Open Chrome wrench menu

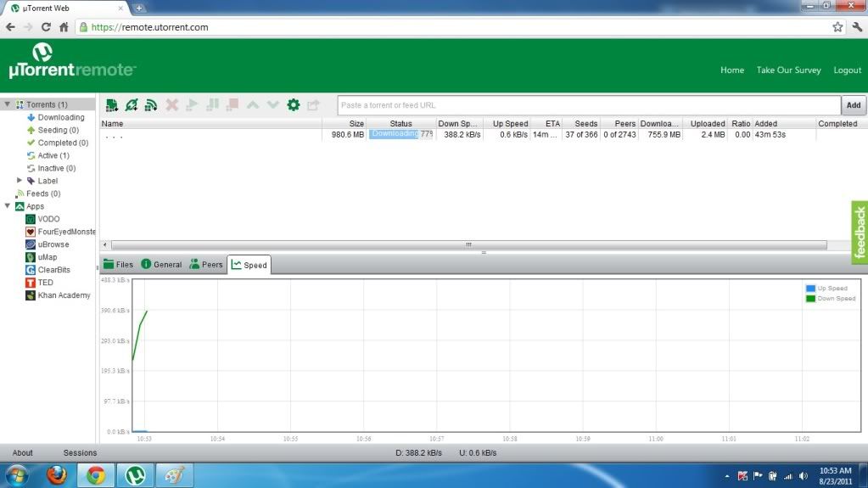click(857, 26)
